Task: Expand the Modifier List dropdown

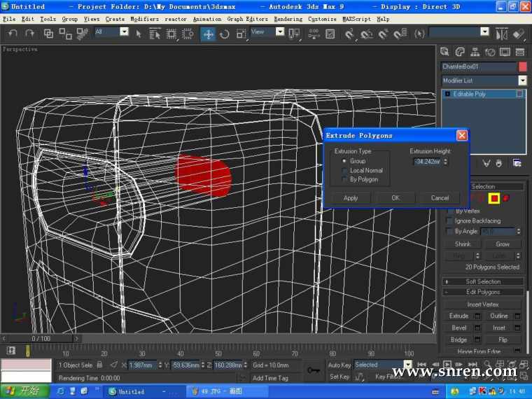Action: 521,80
